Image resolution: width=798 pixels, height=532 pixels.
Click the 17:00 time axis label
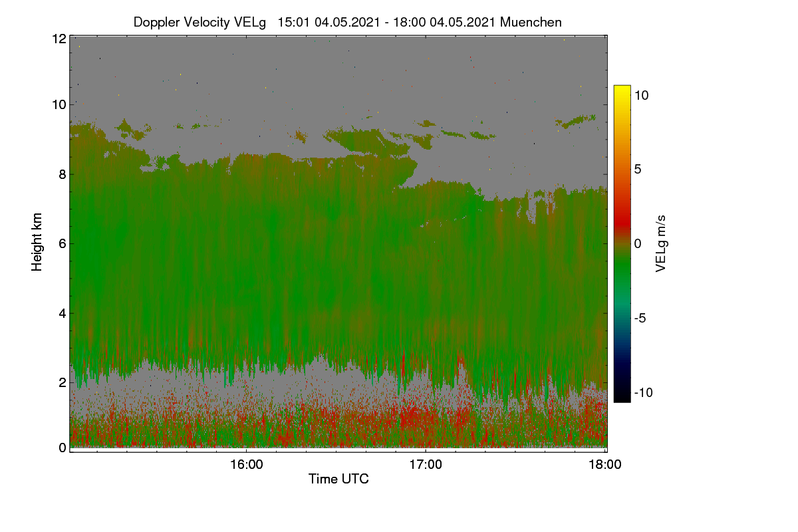tap(426, 464)
